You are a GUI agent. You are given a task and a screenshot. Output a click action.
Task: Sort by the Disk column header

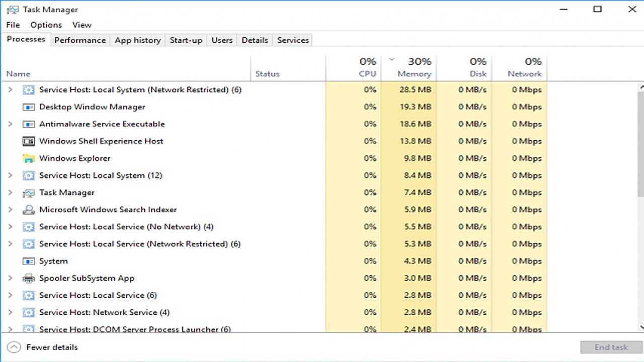[x=464, y=68]
